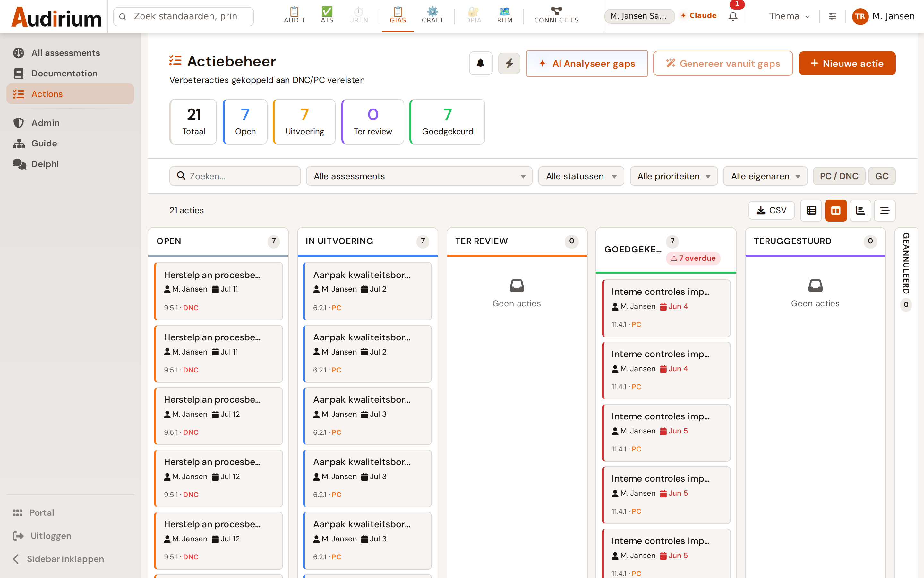Switch to kanban board view
Screen dimensions: 924x578
[x=835, y=210]
